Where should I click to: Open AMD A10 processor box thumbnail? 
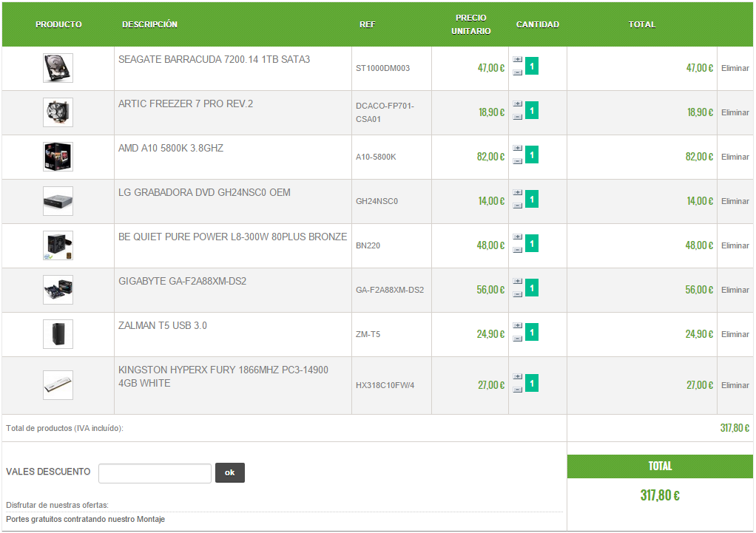(x=58, y=157)
